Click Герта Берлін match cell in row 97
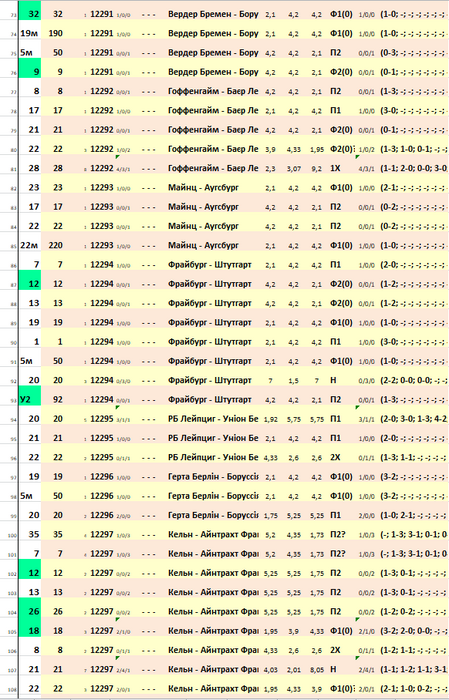 [213, 476]
